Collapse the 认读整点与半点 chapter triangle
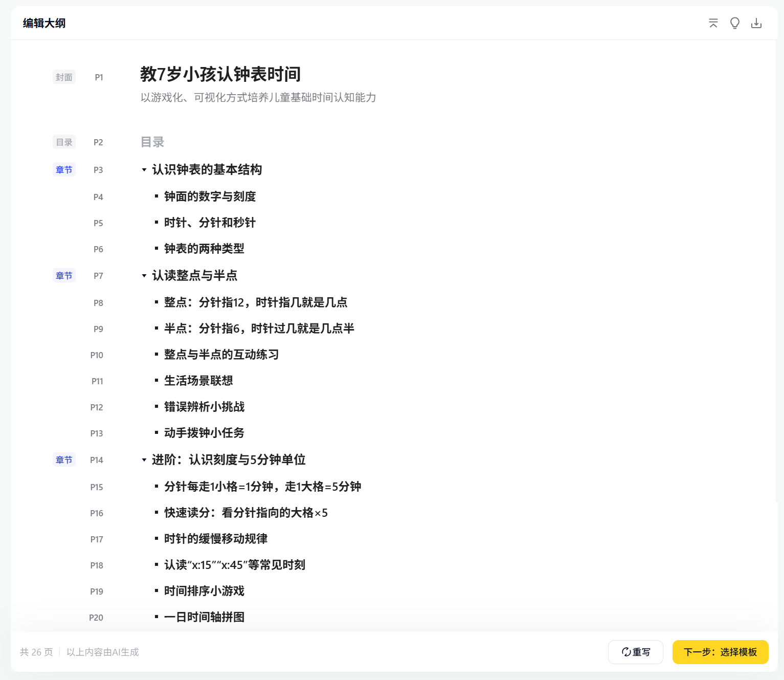Screen dimensions: 784x680 pyautogui.click(x=144, y=275)
